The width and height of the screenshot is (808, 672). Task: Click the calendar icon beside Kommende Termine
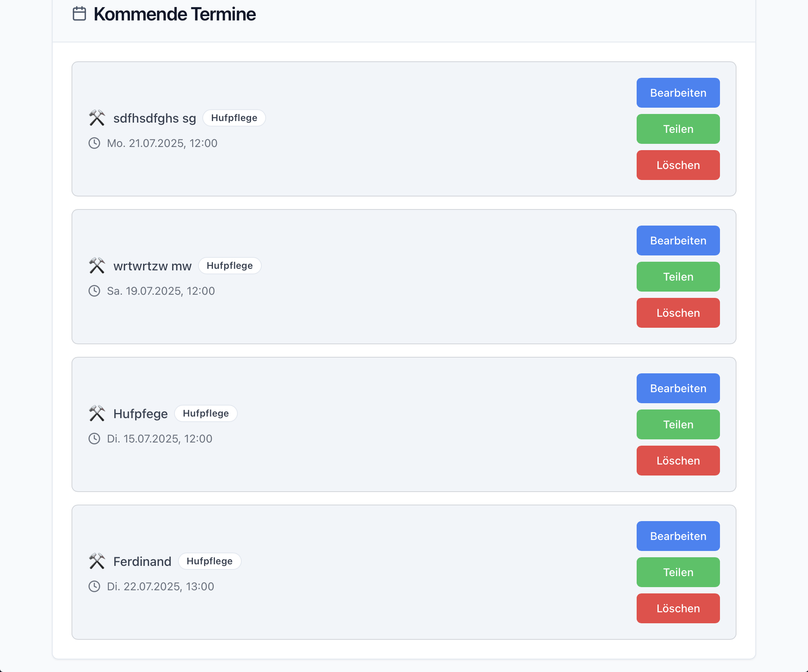[x=79, y=14]
